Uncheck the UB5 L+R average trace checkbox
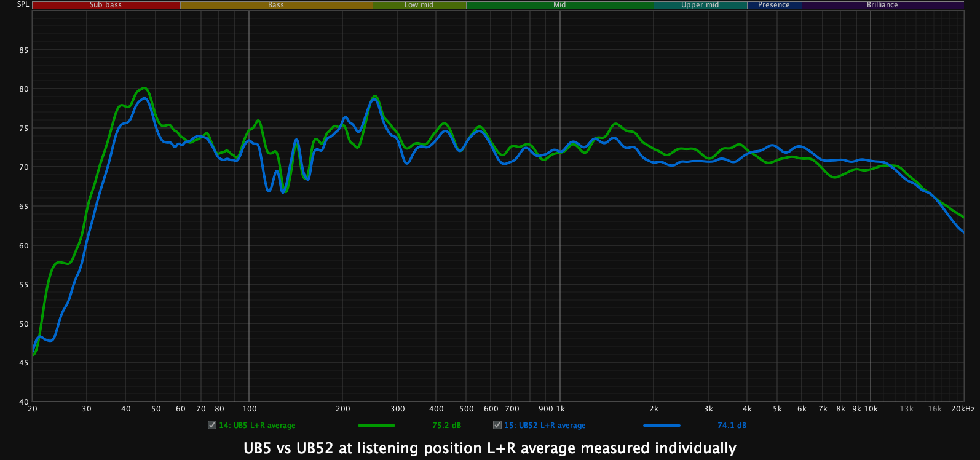Viewport: 980px width, 460px height. [212, 425]
